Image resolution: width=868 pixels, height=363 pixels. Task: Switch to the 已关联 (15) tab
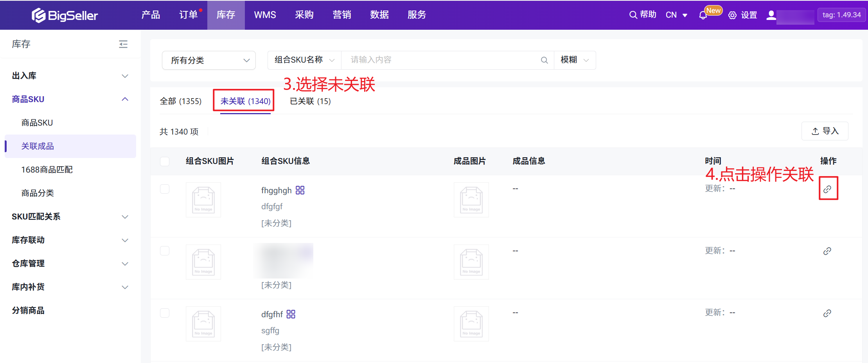point(310,101)
